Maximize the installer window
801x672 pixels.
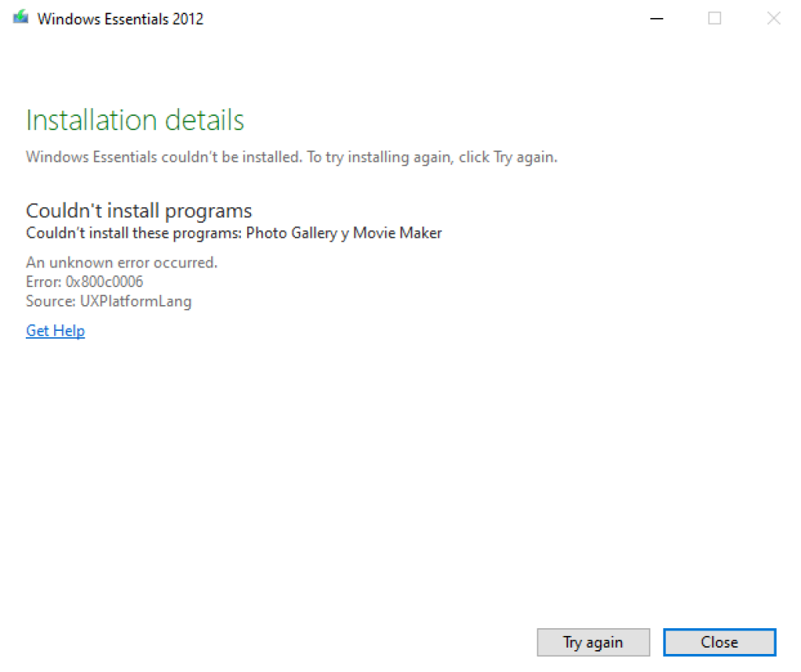point(714,17)
